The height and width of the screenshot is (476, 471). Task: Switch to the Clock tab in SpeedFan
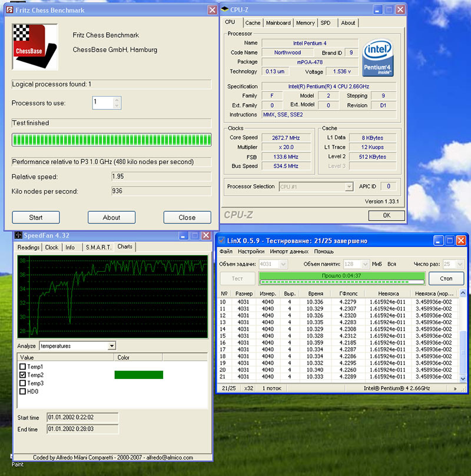click(52, 247)
